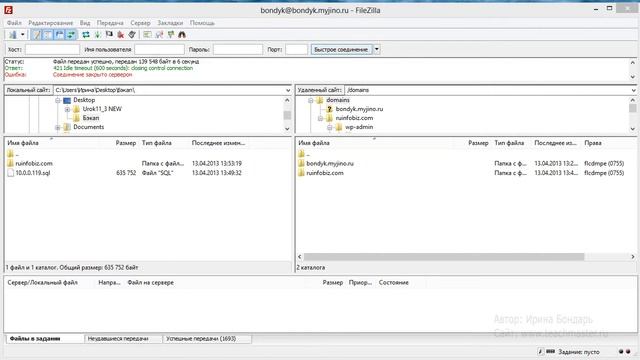
Task: Select wp-admin folder in remote tree
Action: (359, 127)
